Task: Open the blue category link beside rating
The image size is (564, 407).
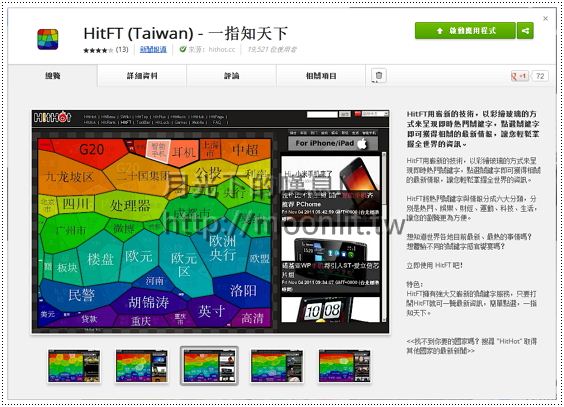Action: 153,50
